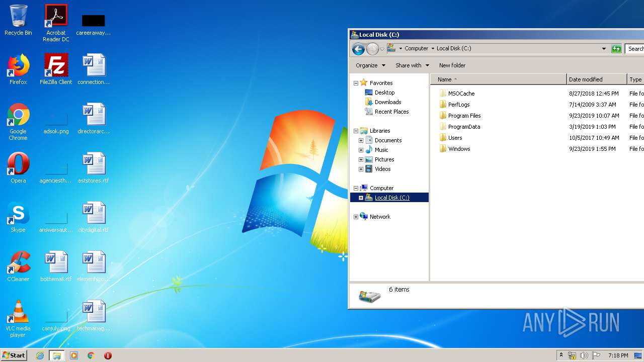Select the directorarc document icon on desktop

pyautogui.click(x=94, y=119)
